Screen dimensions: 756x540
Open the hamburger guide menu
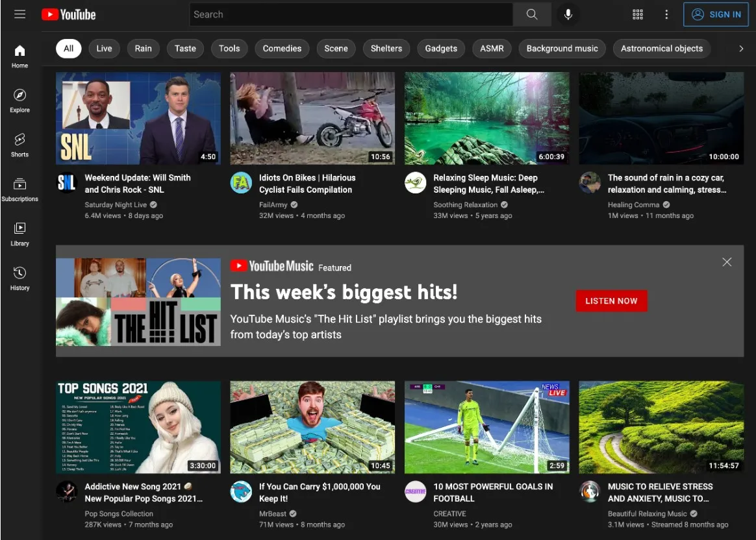tap(19, 14)
